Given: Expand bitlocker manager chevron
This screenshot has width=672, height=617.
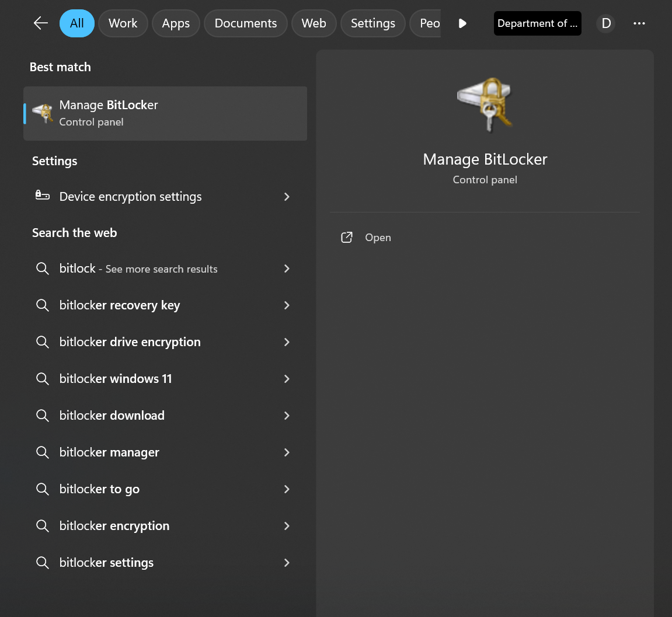Looking at the screenshot, I should coord(287,453).
